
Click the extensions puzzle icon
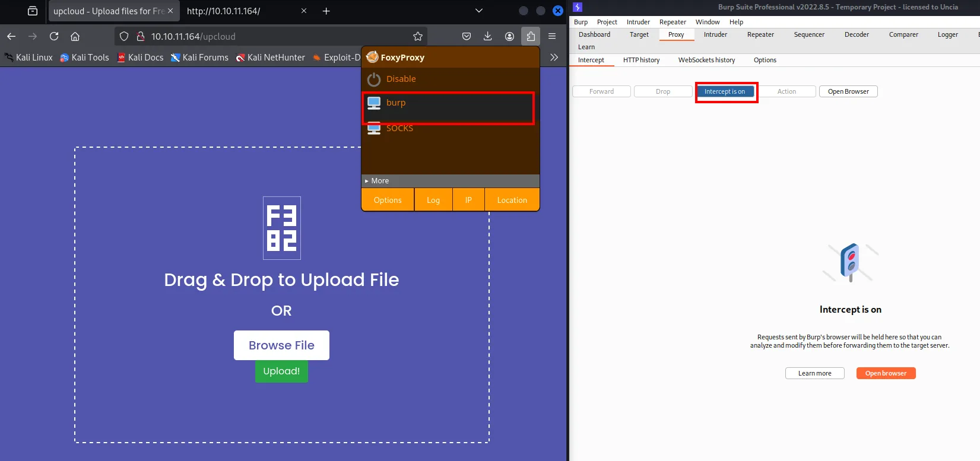point(531,36)
